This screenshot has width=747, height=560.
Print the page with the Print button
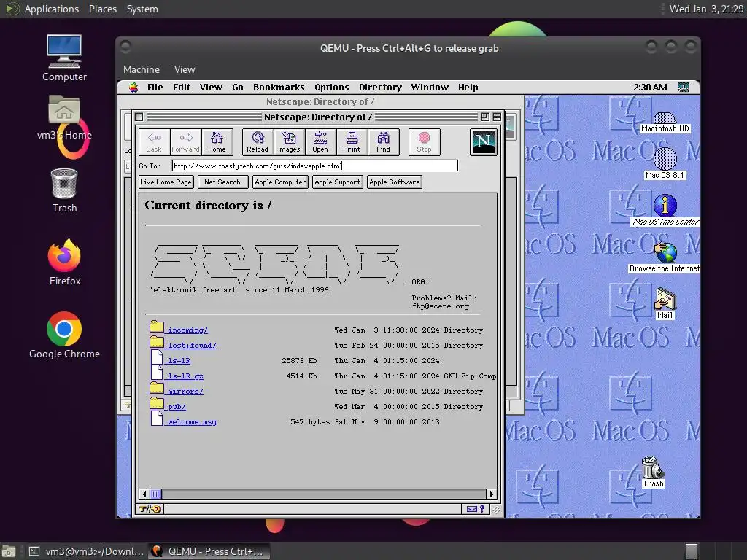pyautogui.click(x=352, y=142)
